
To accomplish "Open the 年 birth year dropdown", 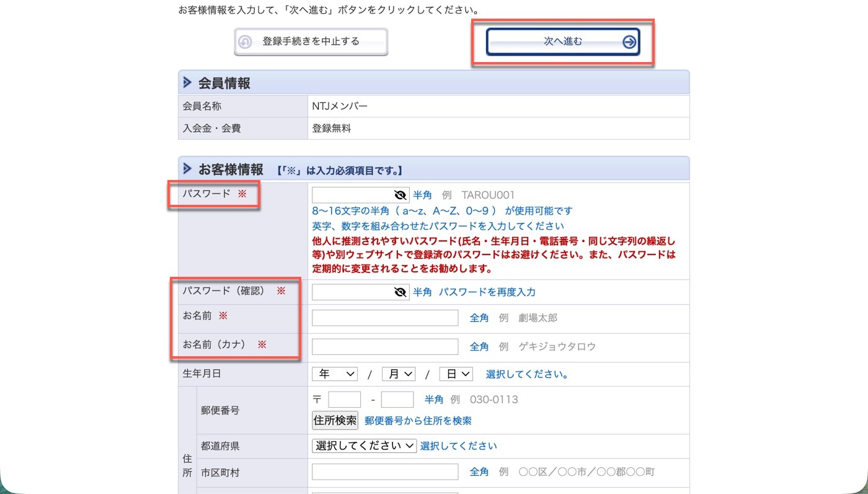I will (335, 374).
